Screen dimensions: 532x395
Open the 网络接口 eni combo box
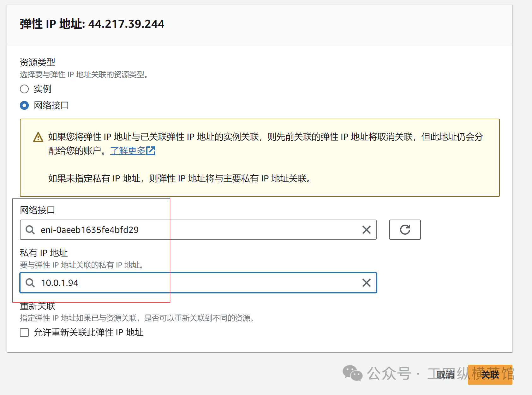pos(196,230)
